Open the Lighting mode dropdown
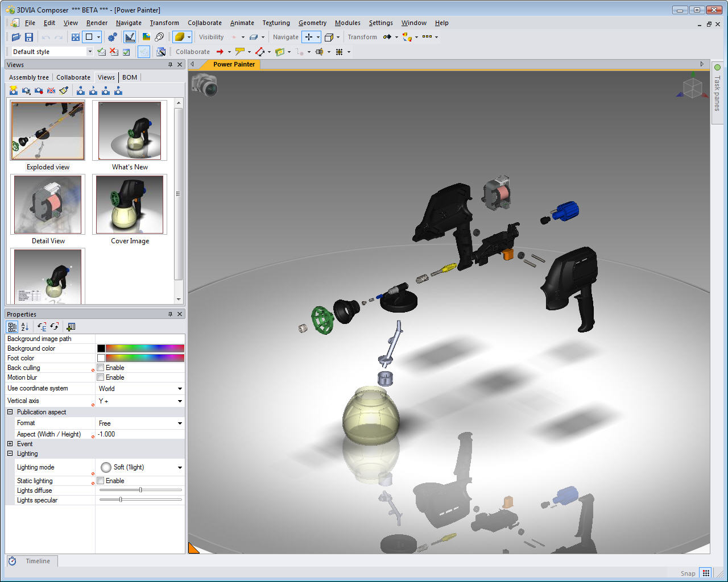 (x=180, y=468)
